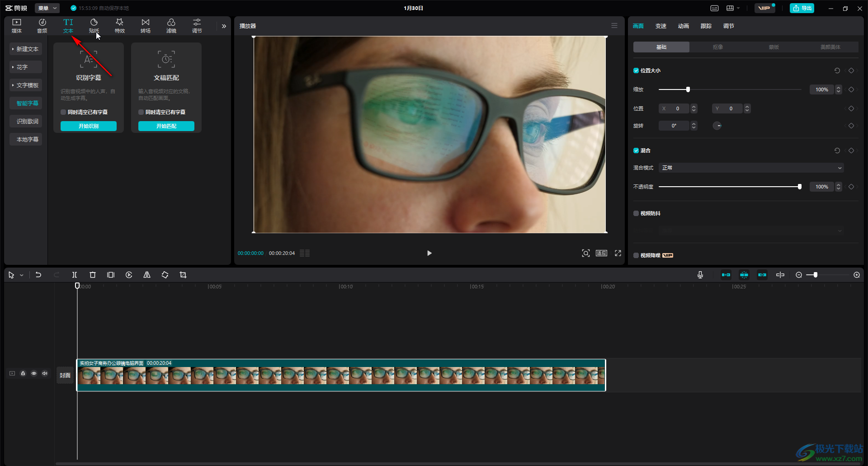Open the 菜单 menu dropdown
This screenshot has width=868, height=466.
pos(47,8)
